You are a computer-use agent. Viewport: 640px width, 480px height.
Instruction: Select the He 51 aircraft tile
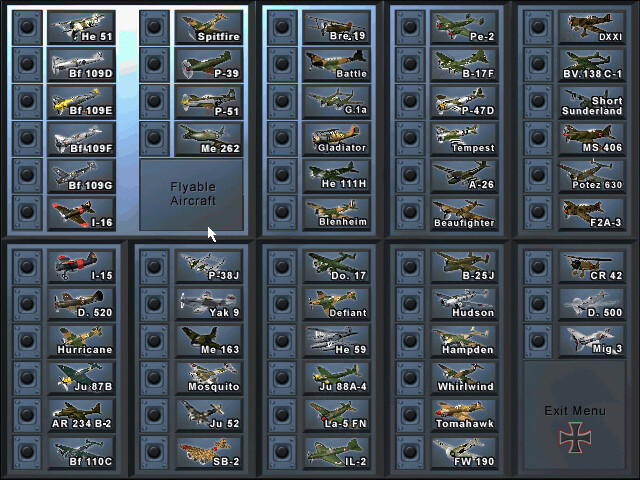81,27
